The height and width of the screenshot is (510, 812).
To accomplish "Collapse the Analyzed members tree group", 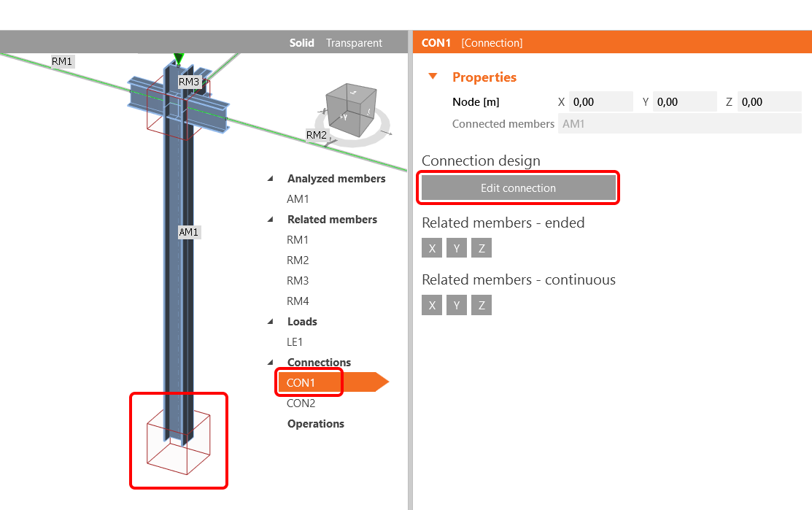I will point(271,179).
